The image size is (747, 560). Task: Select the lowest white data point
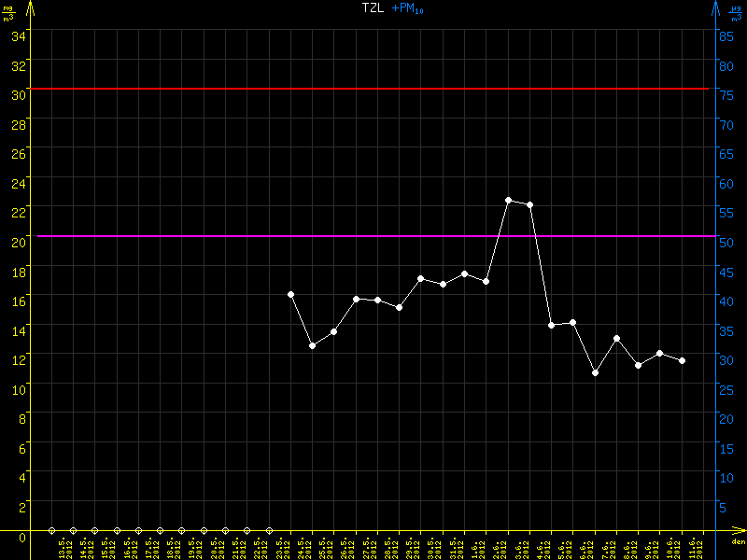tap(595, 372)
